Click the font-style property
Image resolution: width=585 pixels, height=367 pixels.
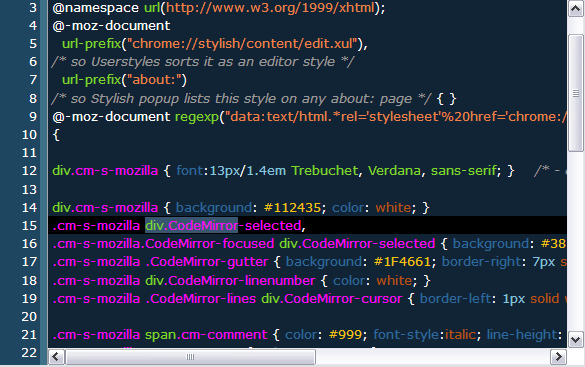pyautogui.click(x=406, y=335)
